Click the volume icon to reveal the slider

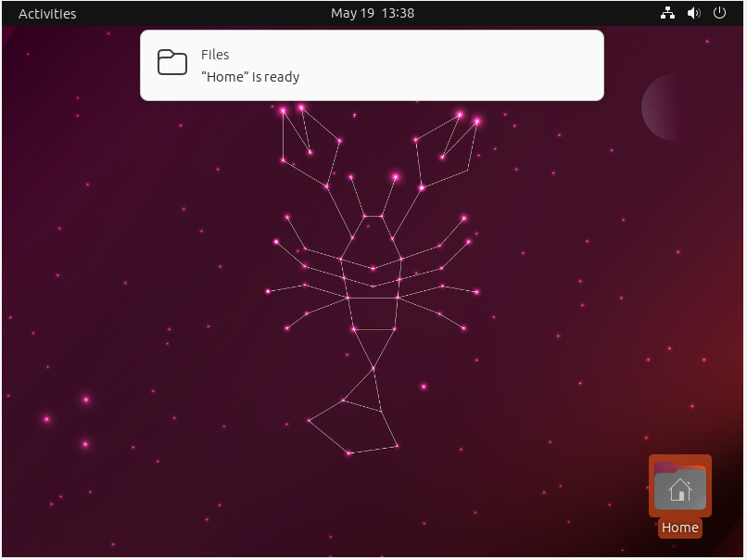click(x=693, y=13)
